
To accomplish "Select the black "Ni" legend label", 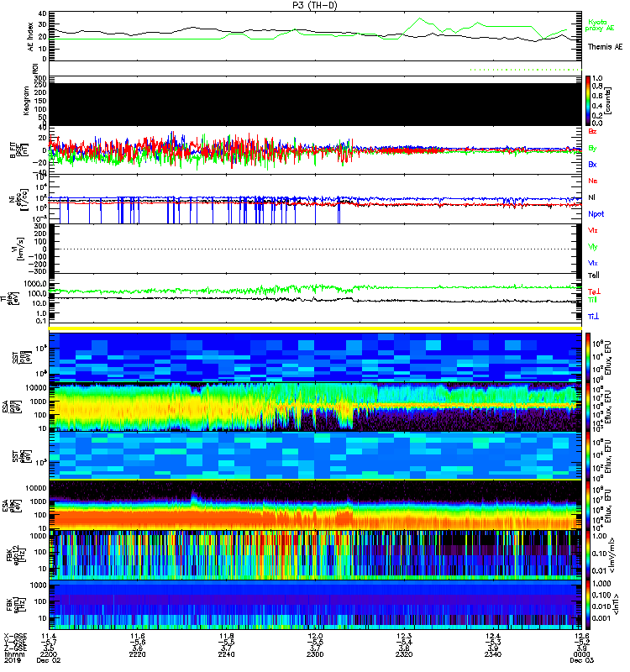I will pos(592,197).
